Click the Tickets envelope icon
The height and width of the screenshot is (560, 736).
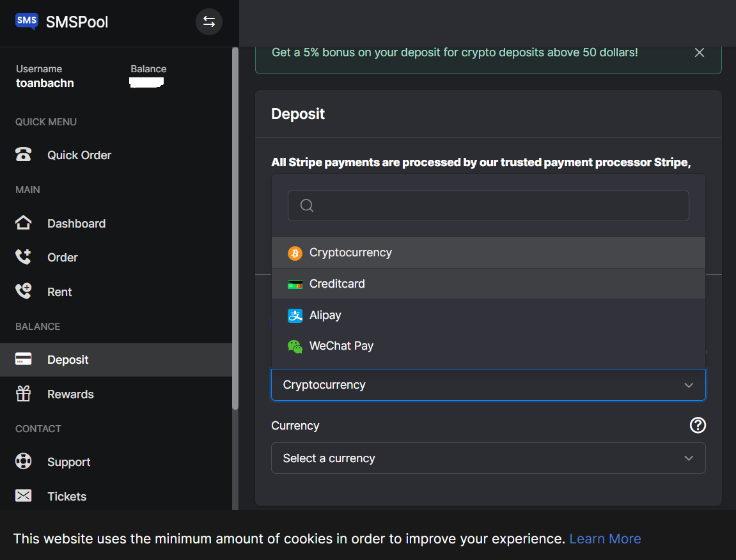point(24,496)
